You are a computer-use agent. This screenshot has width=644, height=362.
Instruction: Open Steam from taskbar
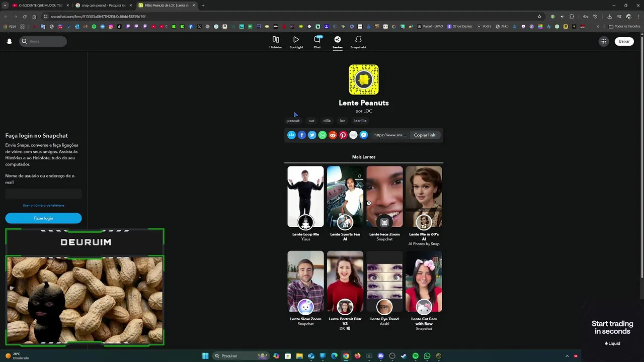tap(404, 355)
